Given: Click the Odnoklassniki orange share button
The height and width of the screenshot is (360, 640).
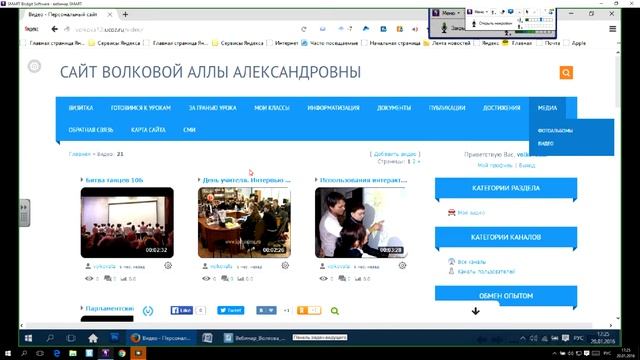Looking at the screenshot, I should click(x=309, y=311).
